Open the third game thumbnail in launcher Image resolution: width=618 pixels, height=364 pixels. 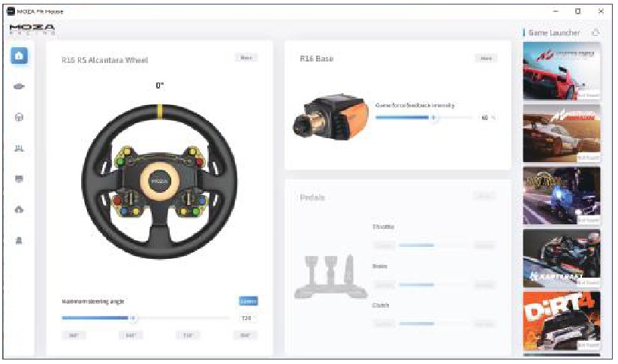(x=562, y=195)
